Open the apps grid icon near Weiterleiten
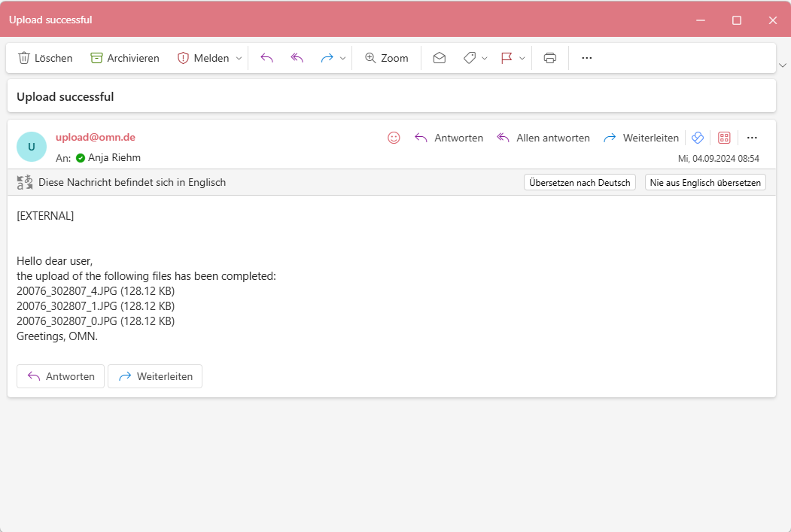791x532 pixels. [723, 138]
